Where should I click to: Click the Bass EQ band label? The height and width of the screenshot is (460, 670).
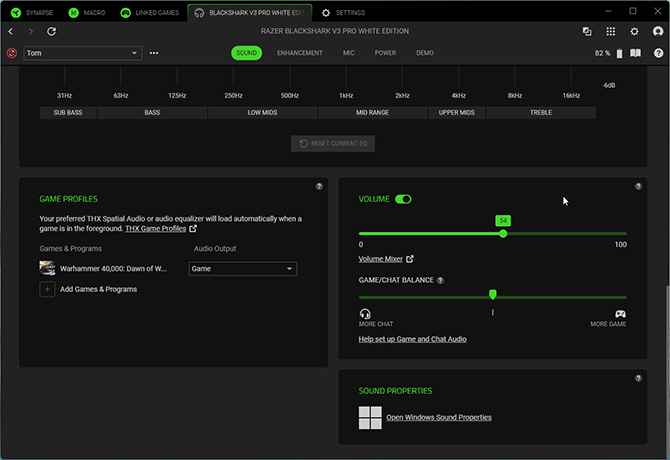coord(152,112)
